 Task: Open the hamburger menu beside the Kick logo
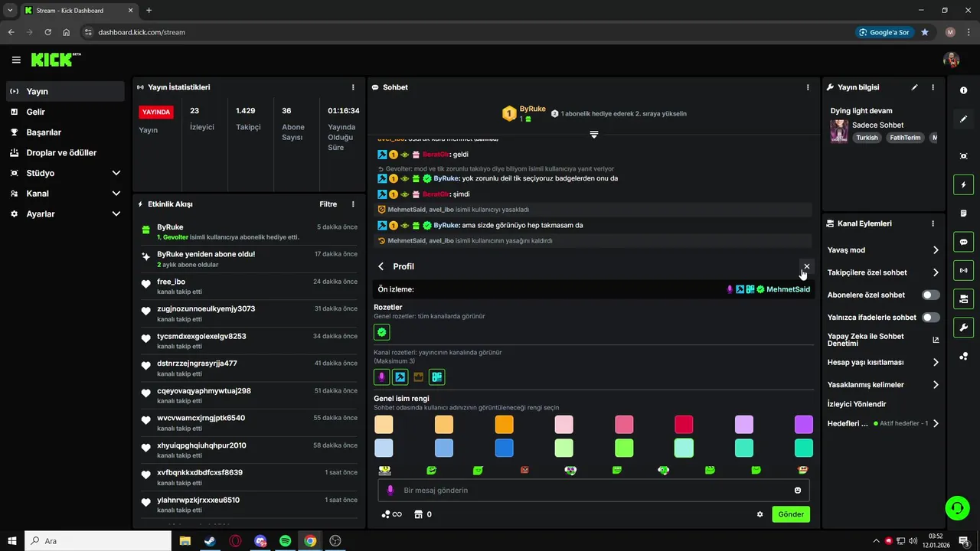tap(16, 60)
